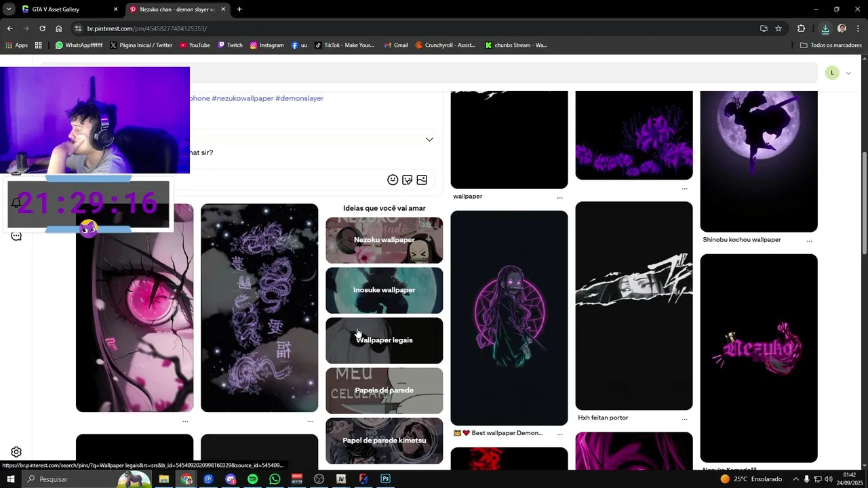Open the pink eye anime pin
Viewport: 868px width, 488px height.
pyautogui.click(x=134, y=308)
